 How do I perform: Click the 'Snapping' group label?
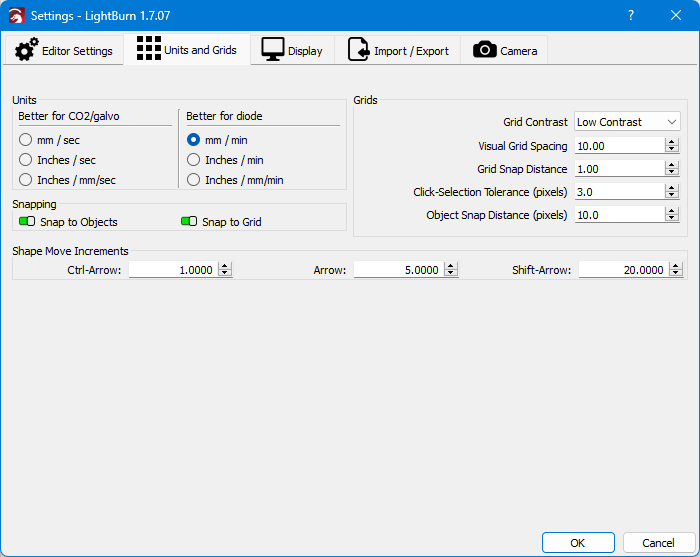[34, 204]
